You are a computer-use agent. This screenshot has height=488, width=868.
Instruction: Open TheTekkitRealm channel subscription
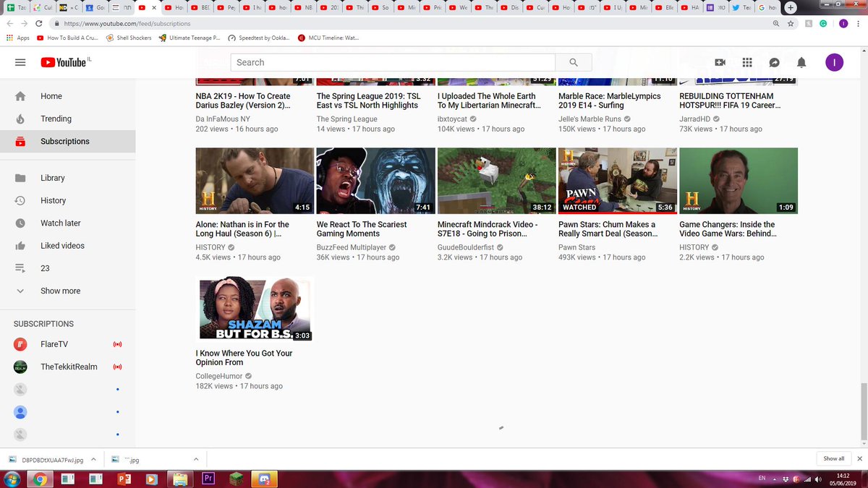tap(67, 367)
